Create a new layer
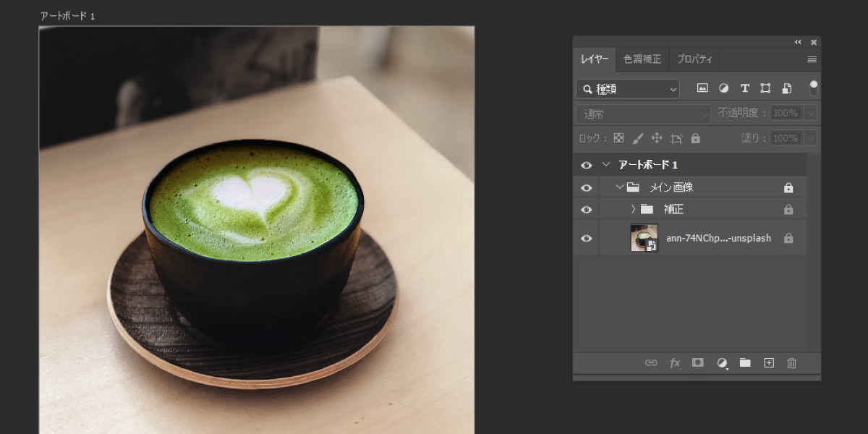 click(x=769, y=362)
